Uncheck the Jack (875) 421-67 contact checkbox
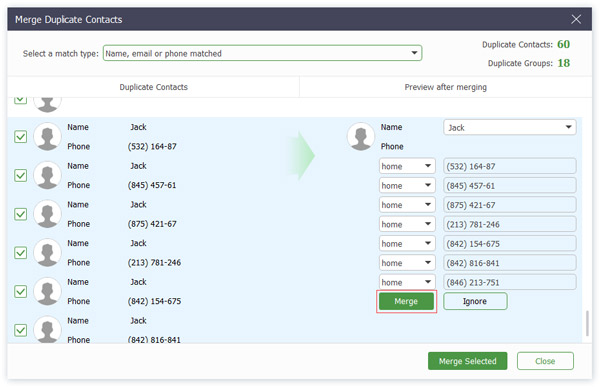The image size is (600, 387). pos(20,214)
